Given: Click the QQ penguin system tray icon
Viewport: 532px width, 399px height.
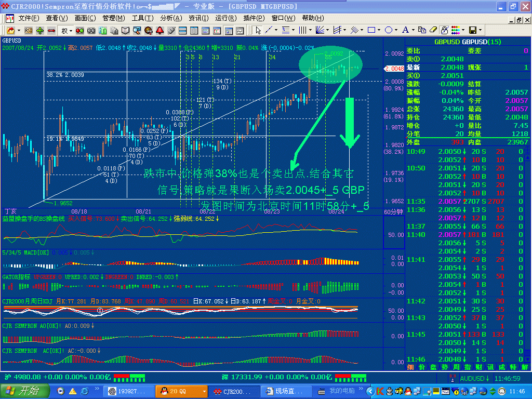Looking at the screenshot, I should pyautogui.click(x=408, y=391).
